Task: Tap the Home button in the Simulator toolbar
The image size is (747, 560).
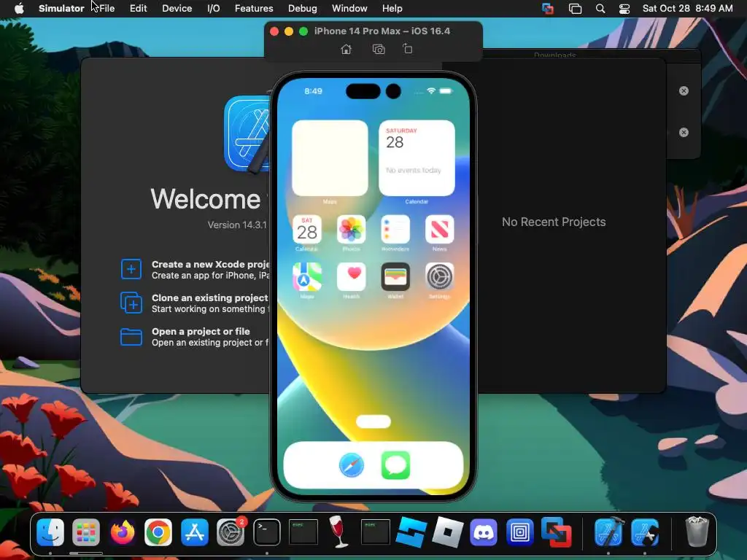Action: (347, 49)
